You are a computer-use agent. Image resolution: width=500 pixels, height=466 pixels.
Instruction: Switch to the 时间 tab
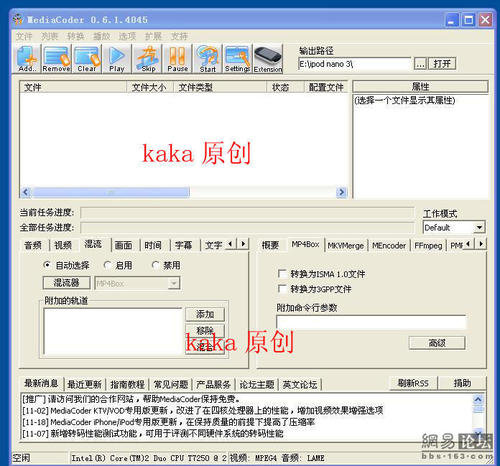point(153,246)
